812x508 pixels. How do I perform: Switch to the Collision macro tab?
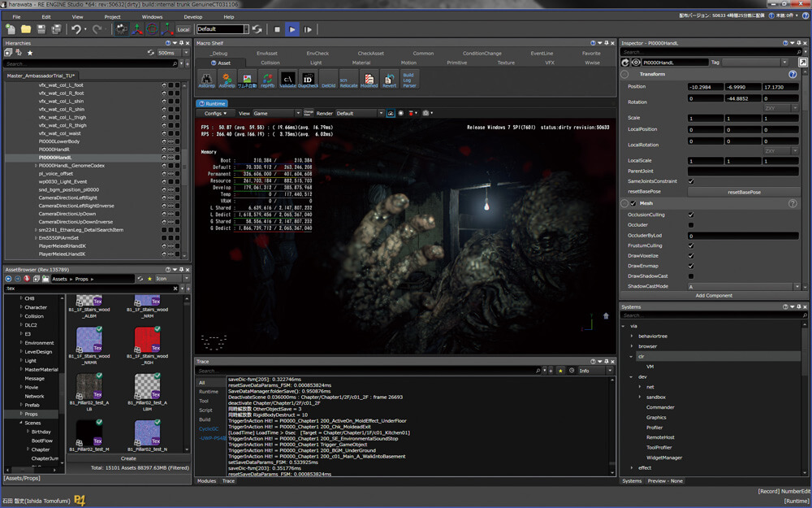coord(270,63)
